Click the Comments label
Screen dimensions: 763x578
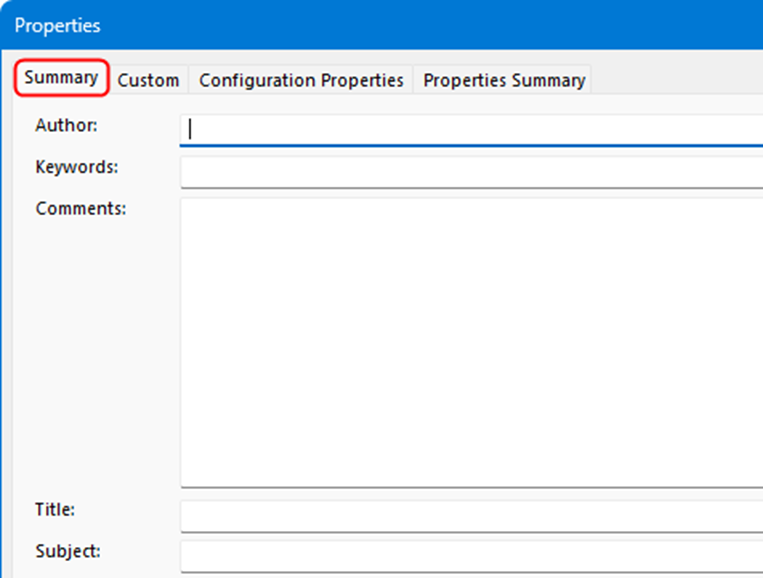tap(80, 209)
